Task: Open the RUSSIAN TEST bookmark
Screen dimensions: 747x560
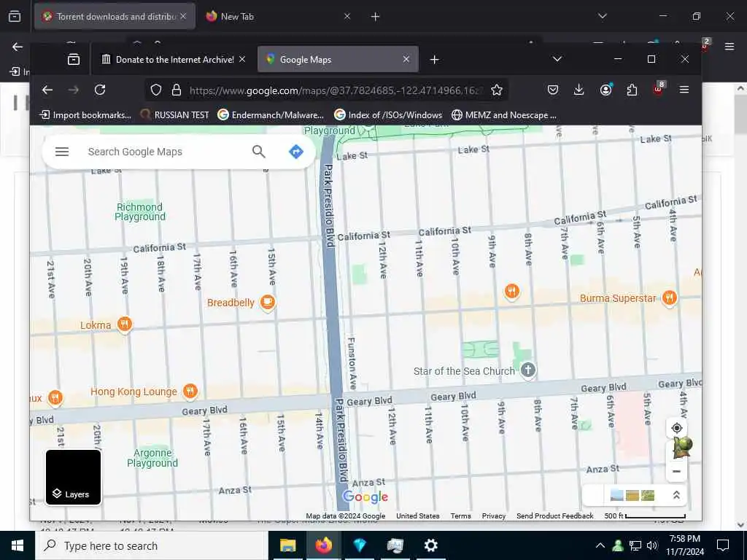Action: (174, 114)
